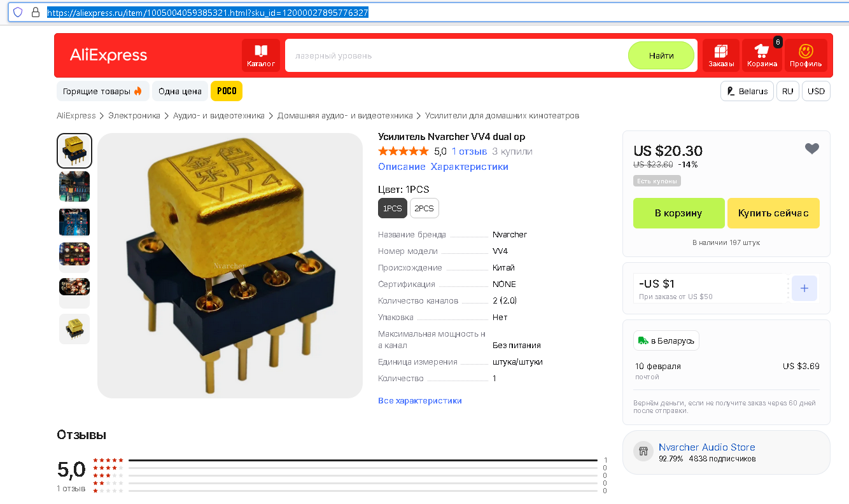
Task: Select the 2PCS option
Action: 424,208
